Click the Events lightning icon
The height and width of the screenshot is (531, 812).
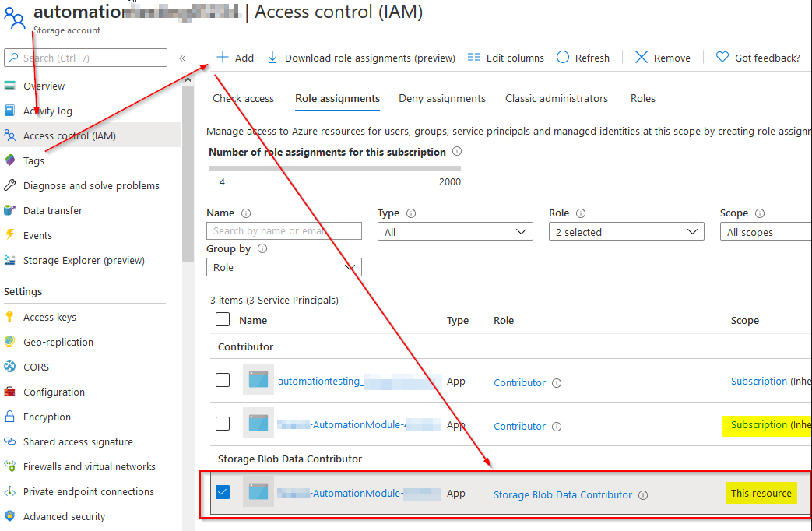pos(10,234)
